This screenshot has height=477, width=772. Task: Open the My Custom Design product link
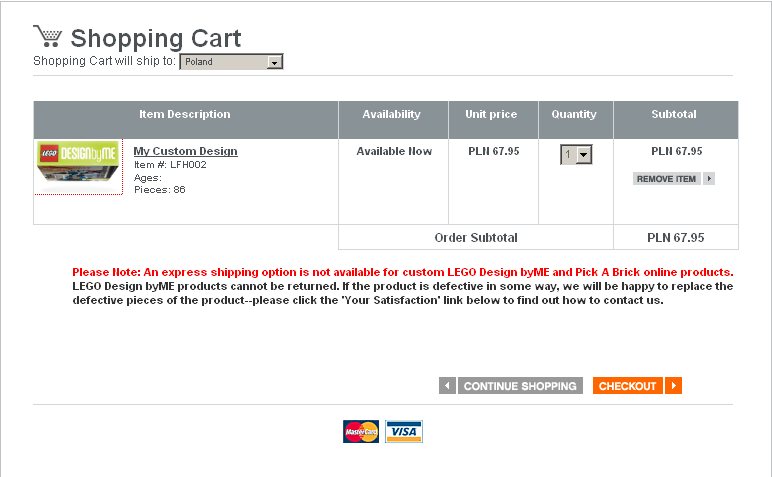click(x=185, y=151)
